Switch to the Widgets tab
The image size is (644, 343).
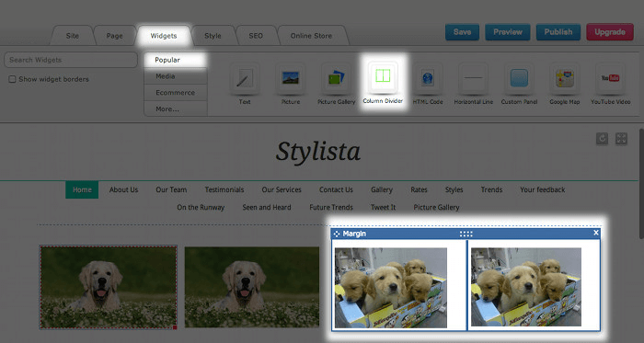(164, 36)
